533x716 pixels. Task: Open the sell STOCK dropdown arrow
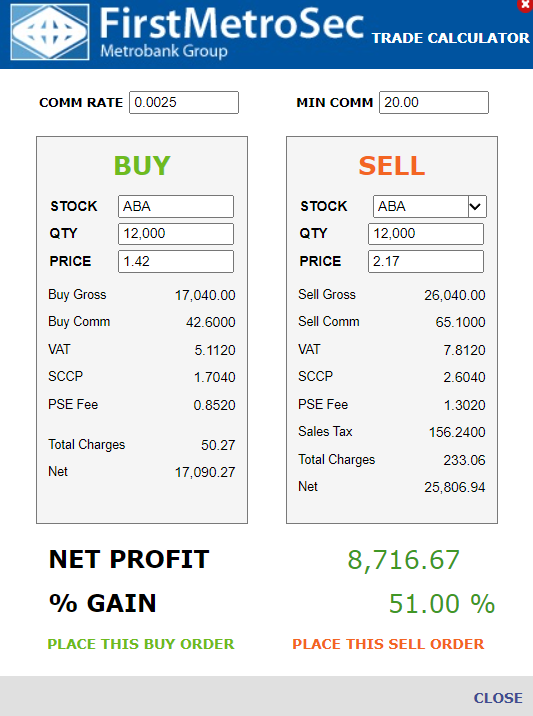[x=477, y=206]
